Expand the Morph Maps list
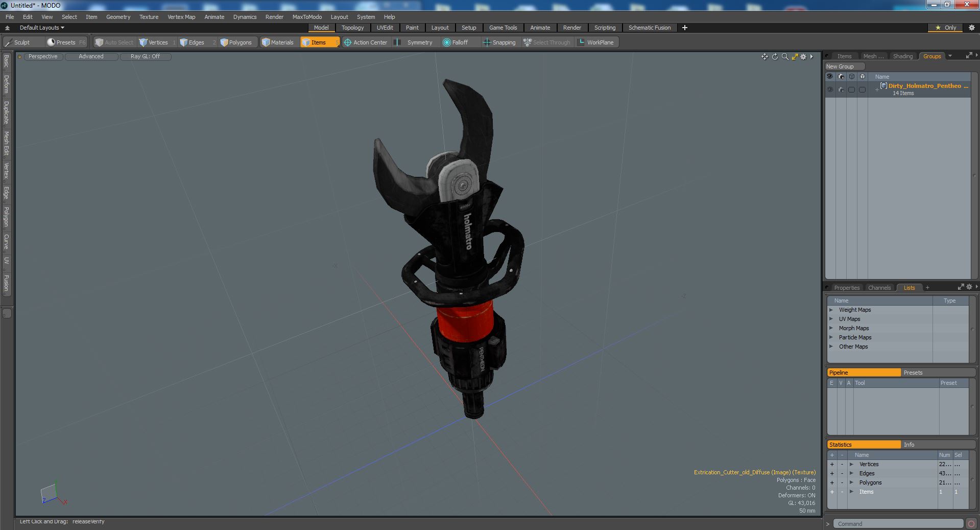The image size is (980, 530). click(x=831, y=328)
